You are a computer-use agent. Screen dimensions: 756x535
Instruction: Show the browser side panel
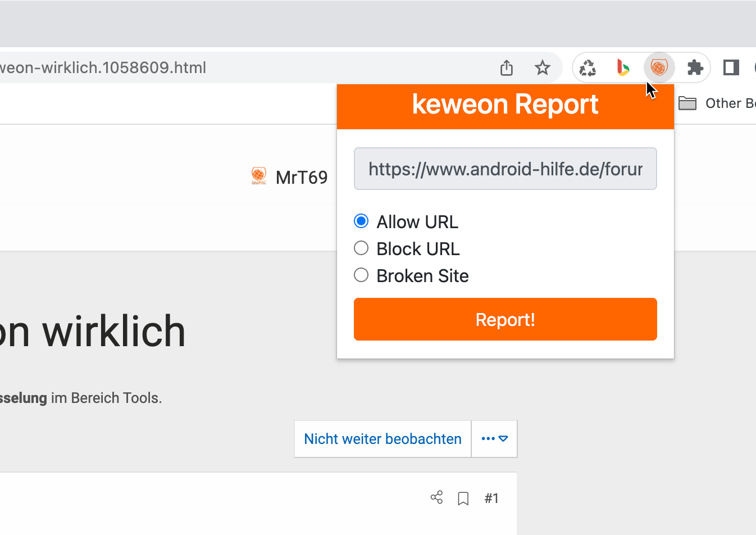pos(731,68)
